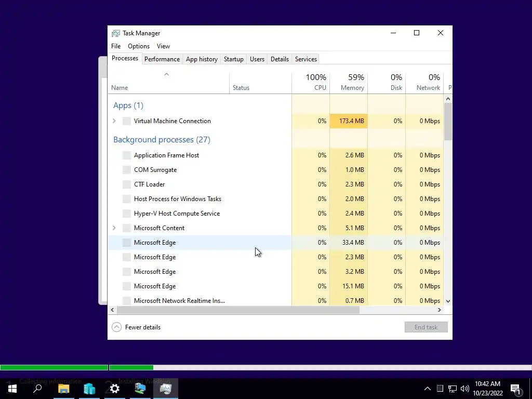Click the Application Frame Host process icon
Viewport: 532px width, 399px height.
127,155
